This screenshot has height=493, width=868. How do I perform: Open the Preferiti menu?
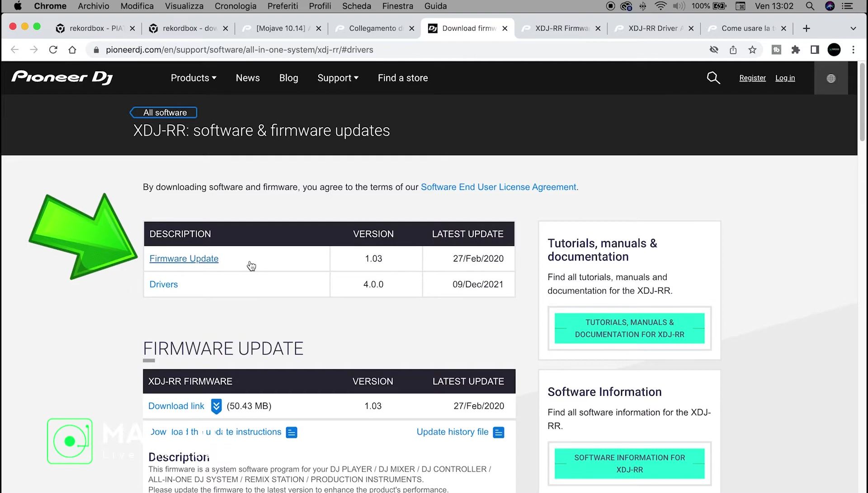coord(283,6)
